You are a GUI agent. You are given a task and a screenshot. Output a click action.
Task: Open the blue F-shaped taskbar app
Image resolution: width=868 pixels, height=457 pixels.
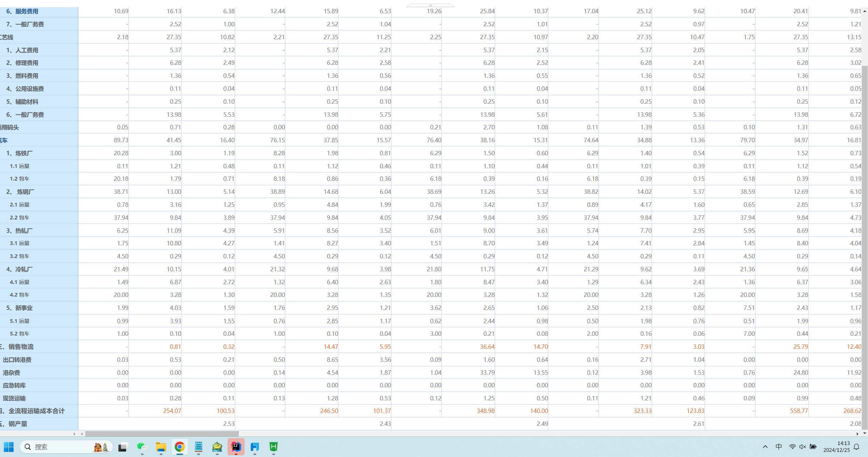point(255,447)
